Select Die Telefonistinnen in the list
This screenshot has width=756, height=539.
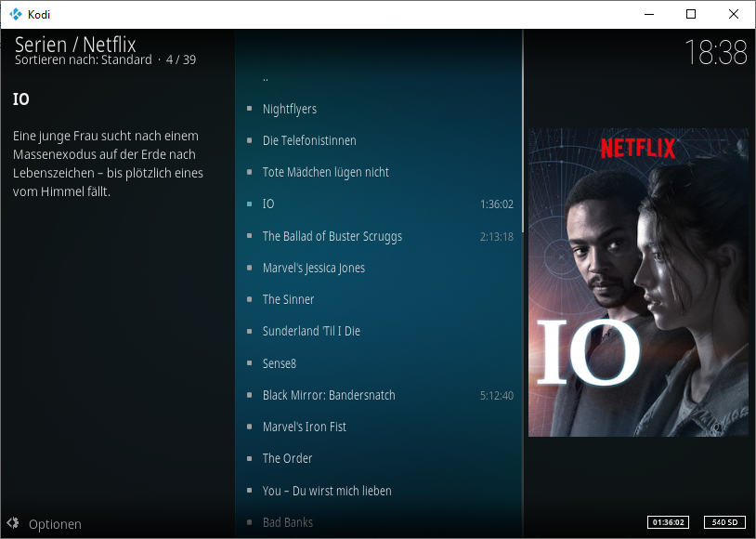click(x=379, y=140)
